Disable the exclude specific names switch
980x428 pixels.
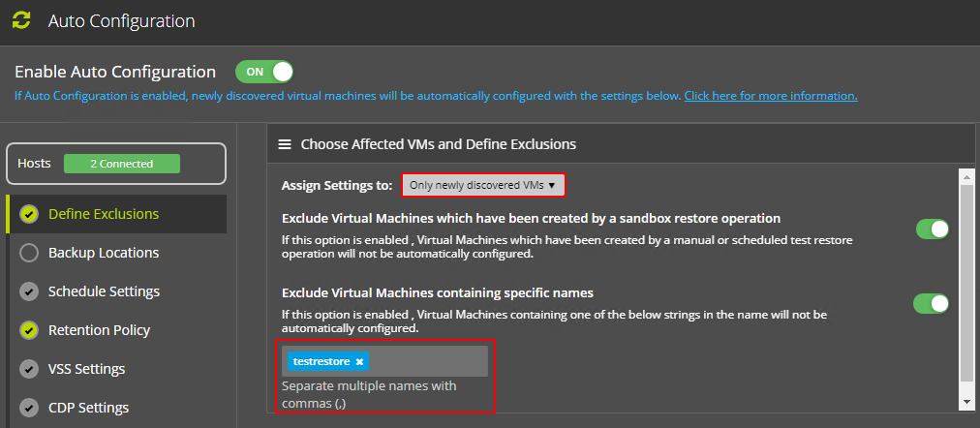[x=932, y=303]
